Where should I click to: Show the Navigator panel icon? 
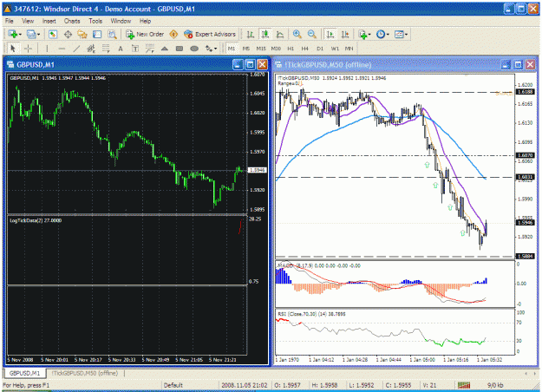(x=82, y=34)
